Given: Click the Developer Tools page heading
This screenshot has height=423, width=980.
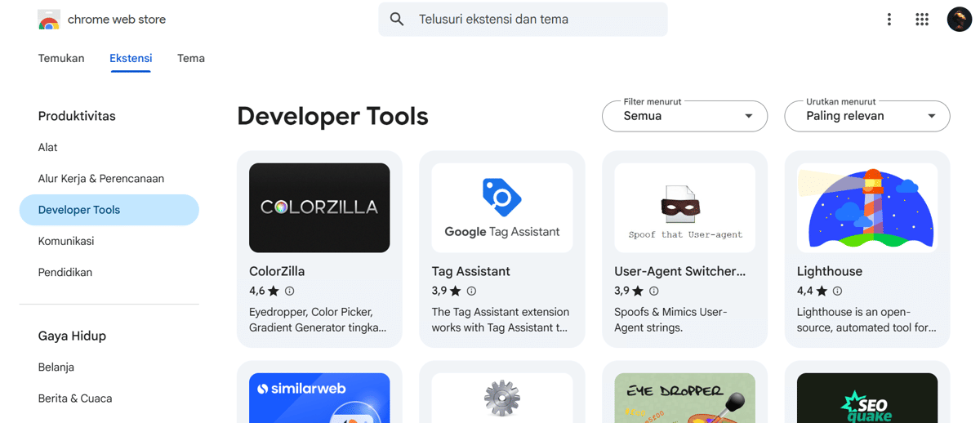Looking at the screenshot, I should click(332, 116).
